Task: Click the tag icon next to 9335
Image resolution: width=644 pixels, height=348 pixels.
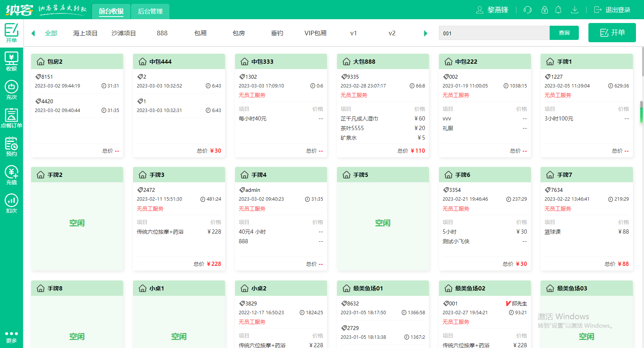Action: pyautogui.click(x=344, y=77)
